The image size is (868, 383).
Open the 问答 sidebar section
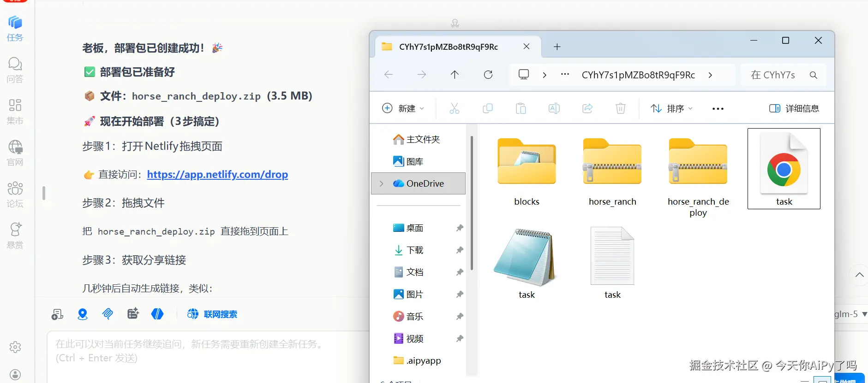click(x=15, y=70)
